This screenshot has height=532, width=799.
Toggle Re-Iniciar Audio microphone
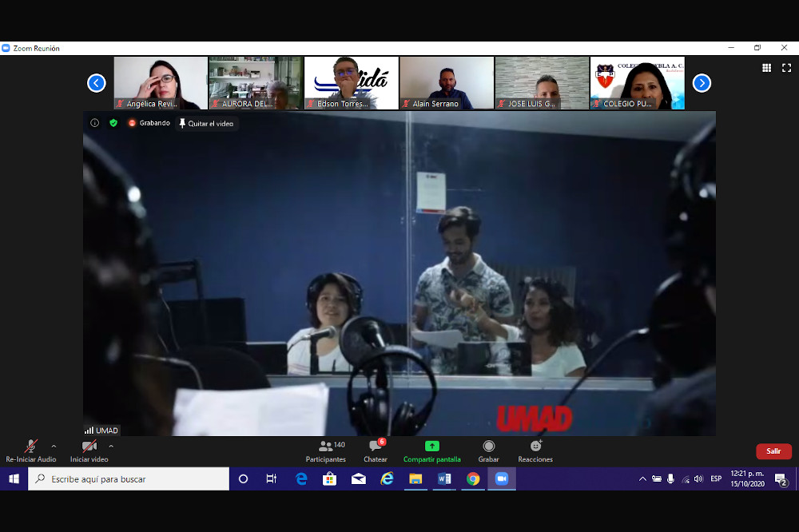[x=30, y=447]
